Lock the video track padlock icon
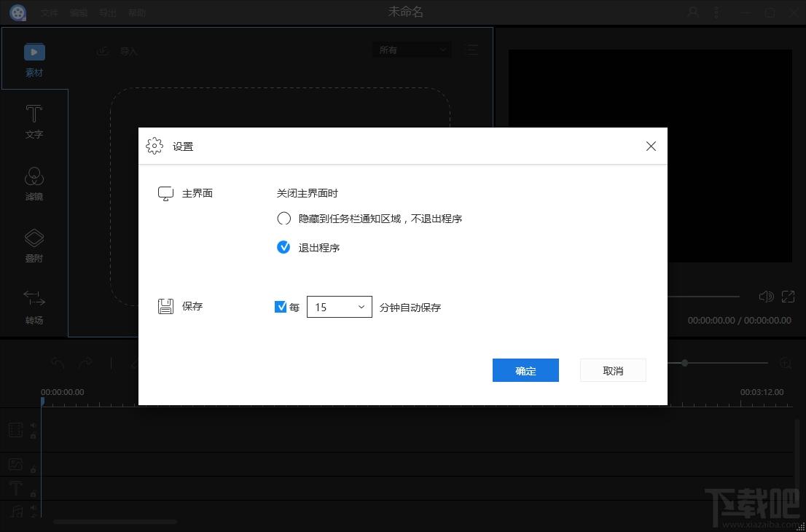 point(33,437)
